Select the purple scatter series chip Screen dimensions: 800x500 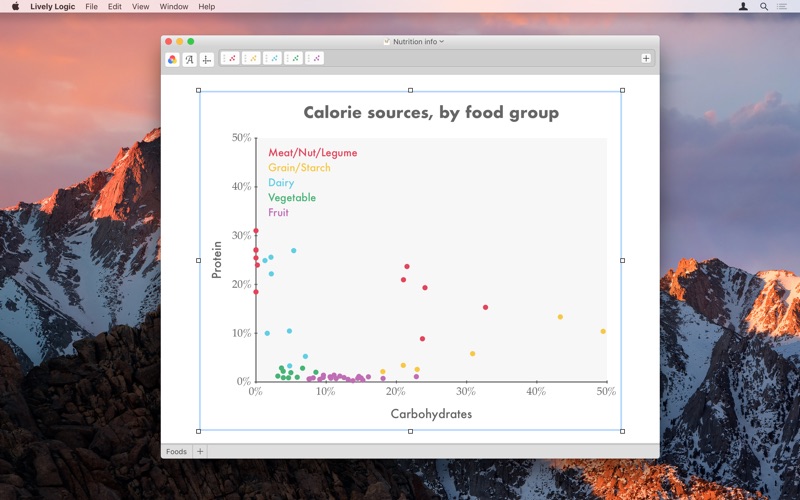(x=314, y=58)
